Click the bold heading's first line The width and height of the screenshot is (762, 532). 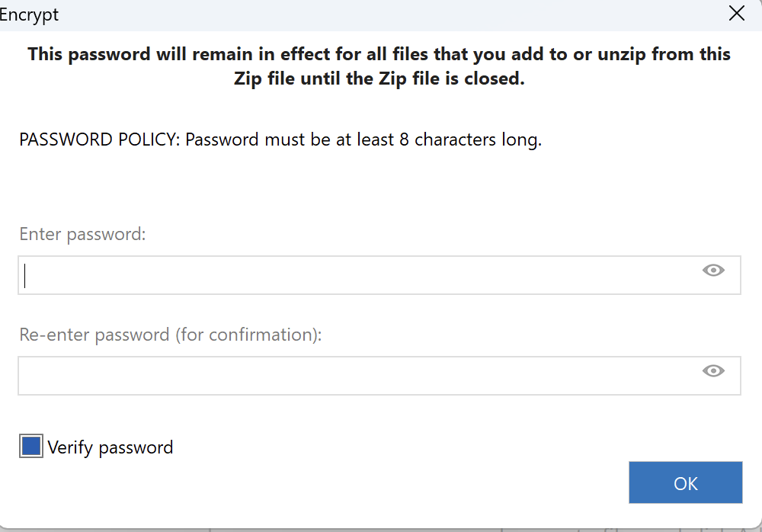(x=379, y=54)
